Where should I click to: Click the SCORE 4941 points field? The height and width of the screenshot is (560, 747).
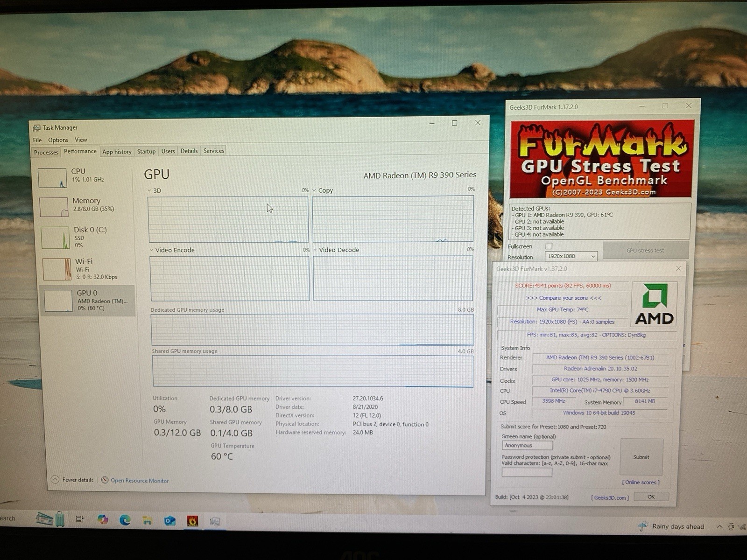click(563, 286)
